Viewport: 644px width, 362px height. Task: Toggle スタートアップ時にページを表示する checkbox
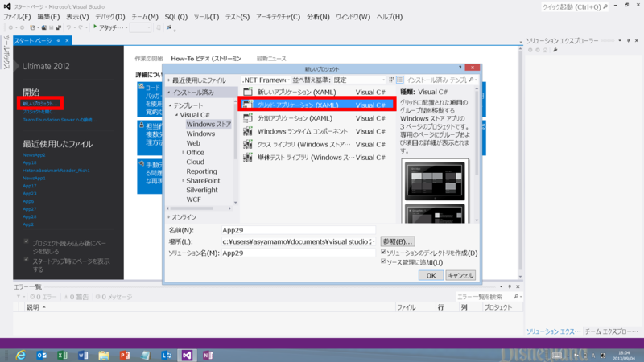(x=27, y=259)
